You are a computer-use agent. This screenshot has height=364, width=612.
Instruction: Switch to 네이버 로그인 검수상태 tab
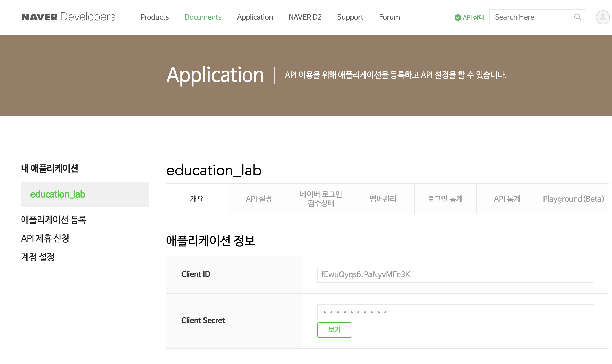tap(321, 199)
